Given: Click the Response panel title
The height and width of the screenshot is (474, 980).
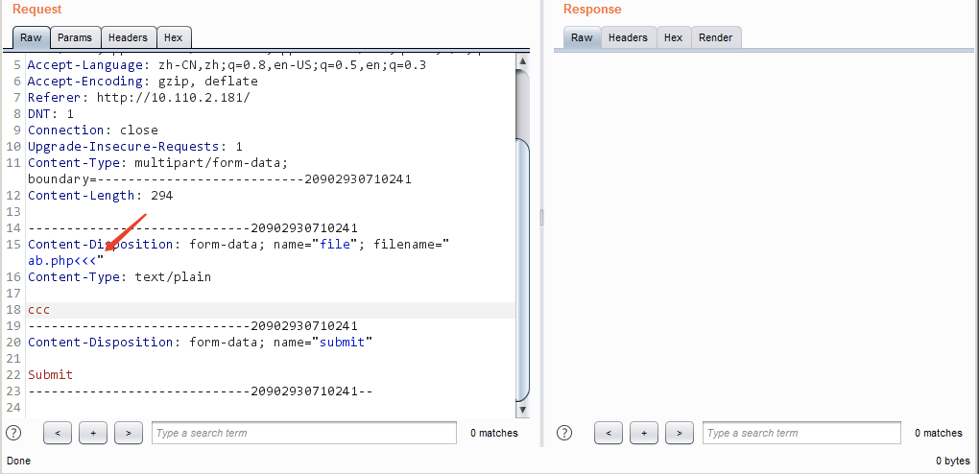Looking at the screenshot, I should [x=592, y=10].
